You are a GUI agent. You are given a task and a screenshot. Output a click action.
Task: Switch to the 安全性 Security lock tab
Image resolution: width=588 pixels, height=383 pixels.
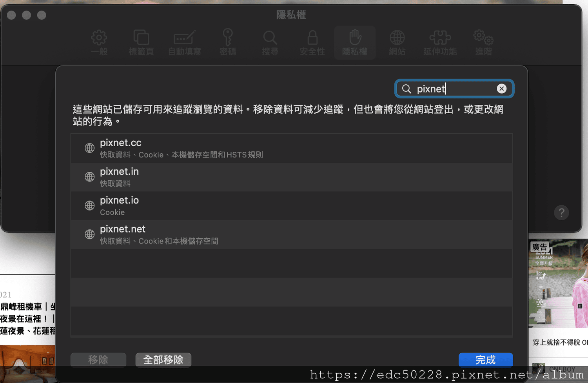point(312,43)
